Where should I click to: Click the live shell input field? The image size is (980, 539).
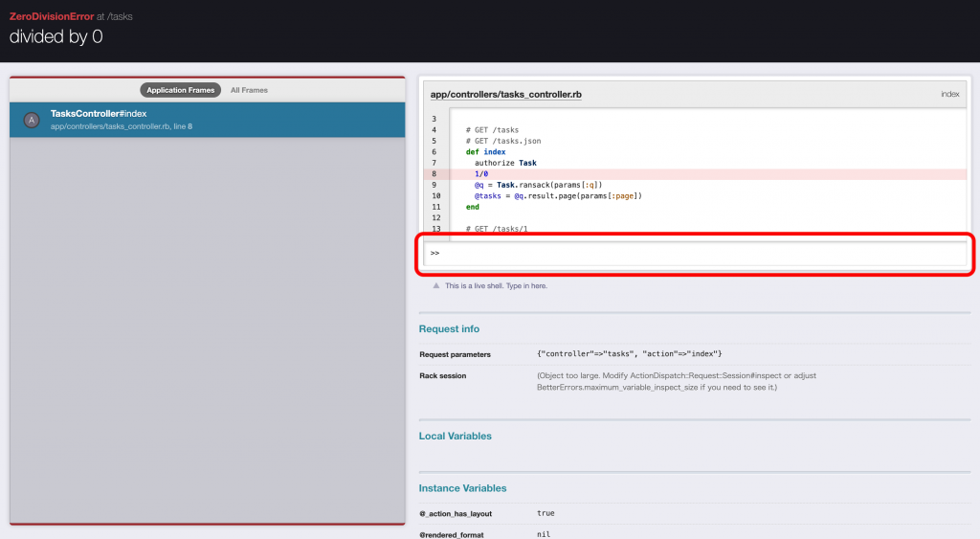click(x=695, y=254)
